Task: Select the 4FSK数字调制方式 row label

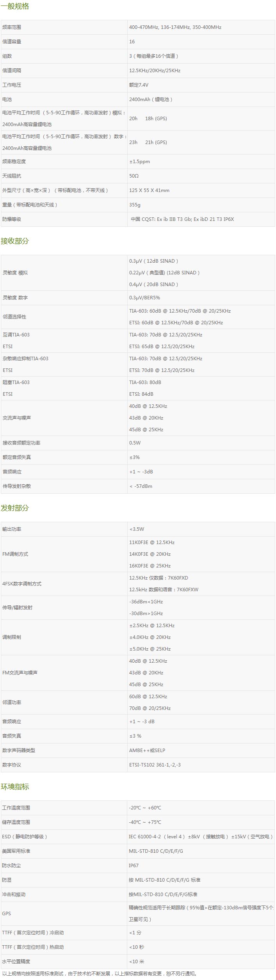Action: pyautogui.click(x=22, y=584)
